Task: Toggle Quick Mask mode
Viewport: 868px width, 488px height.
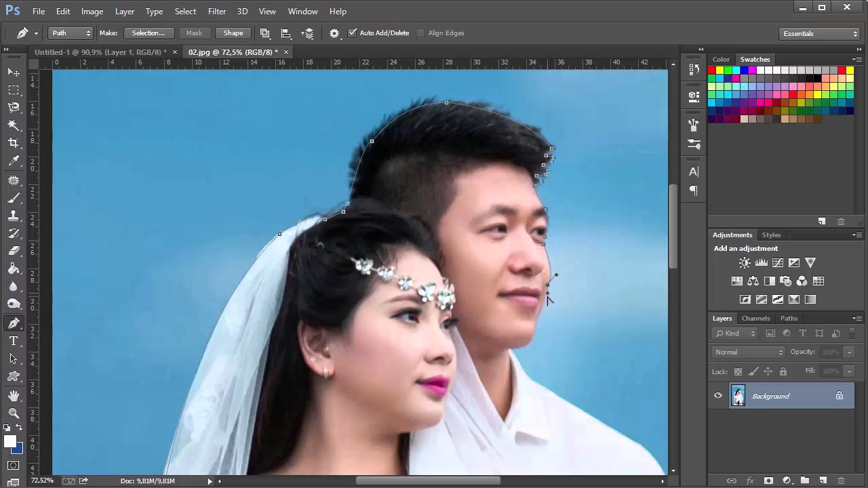Action: click(14, 466)
